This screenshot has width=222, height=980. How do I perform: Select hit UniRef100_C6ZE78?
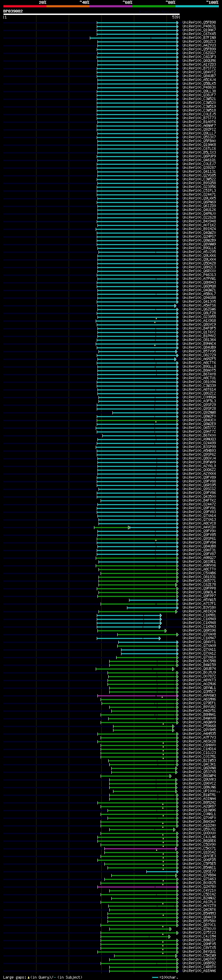coord(199,585)
